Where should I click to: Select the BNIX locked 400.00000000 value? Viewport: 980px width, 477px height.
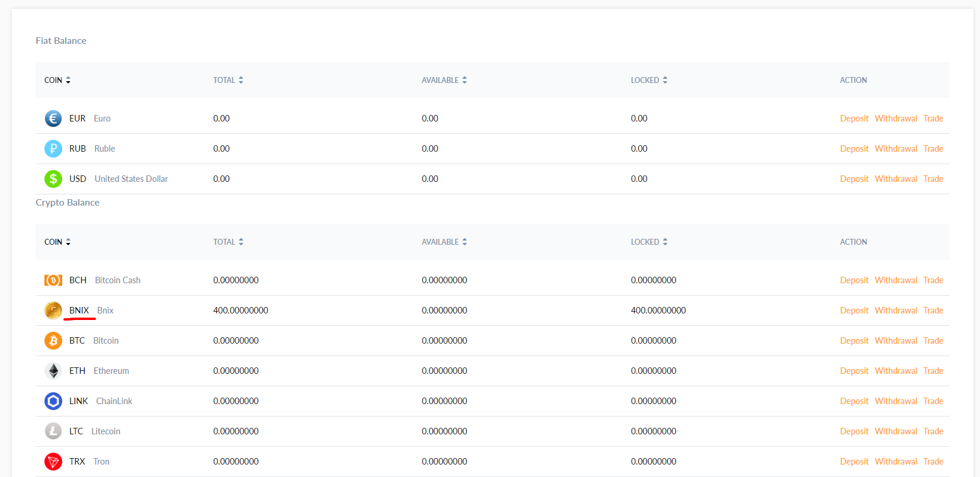[658, 310]
